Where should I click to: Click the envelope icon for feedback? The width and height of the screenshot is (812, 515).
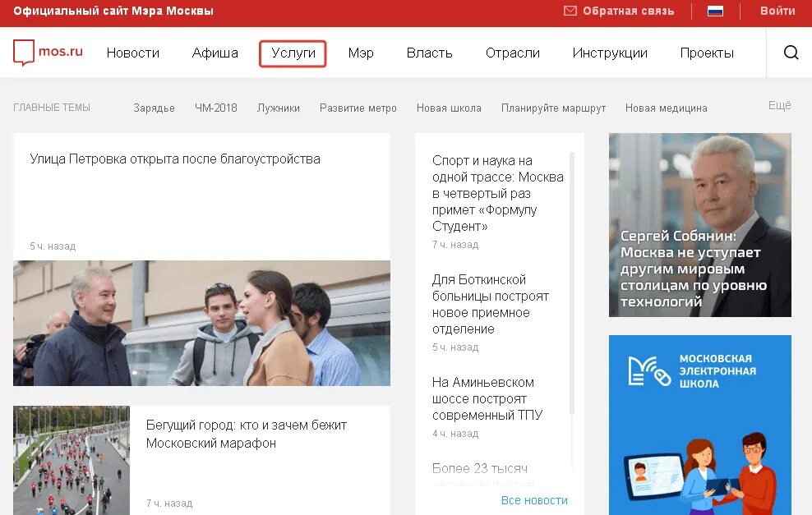point(570,11)
